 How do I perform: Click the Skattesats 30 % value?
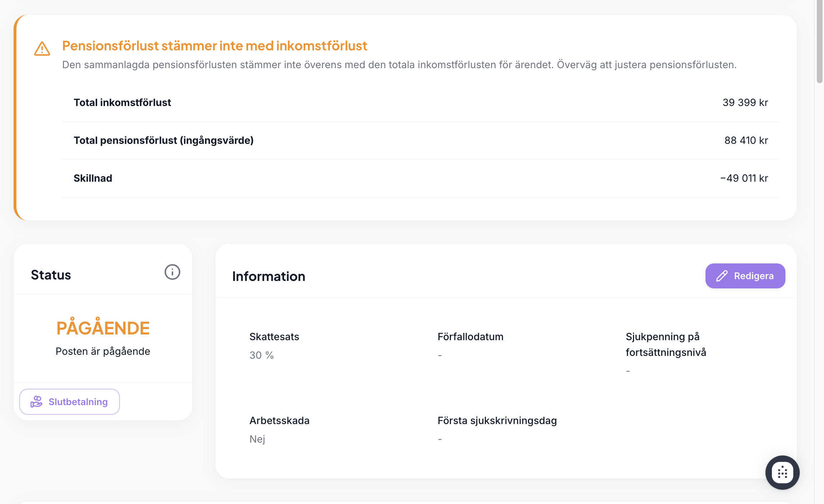(x=261, y=356)
